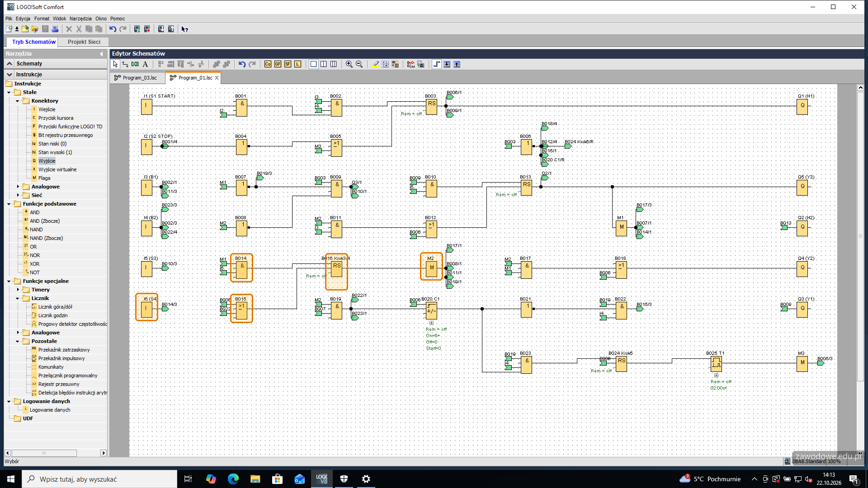This screenshot has height=488, width=868.
Task: Click the page layout numbered grid icon
Action: (x=385, y=64)
